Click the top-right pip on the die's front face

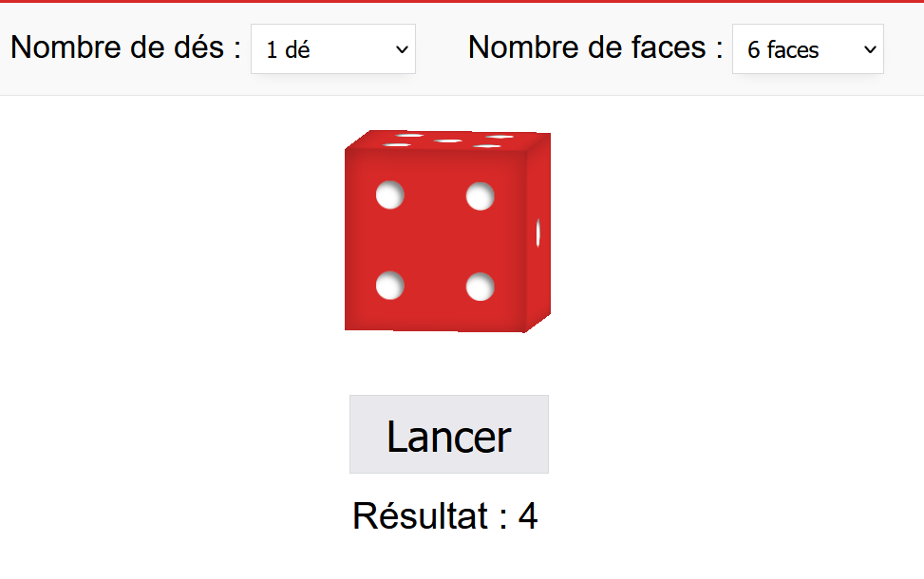480,196
